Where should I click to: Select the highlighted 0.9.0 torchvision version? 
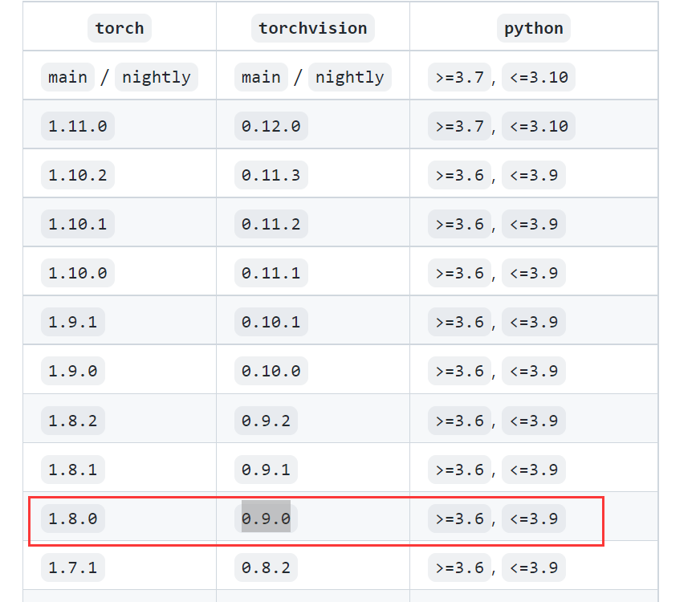pos(267,519)
